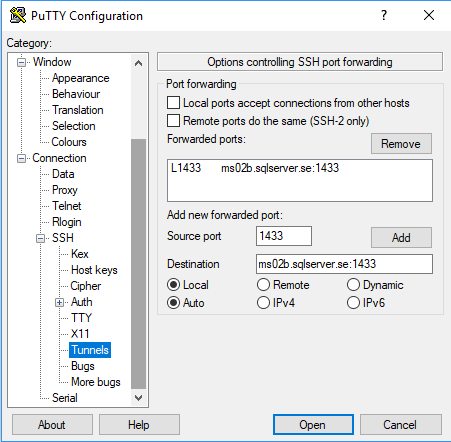Add the new forwarded port
The image size is (451, 442).
(401, 238)
